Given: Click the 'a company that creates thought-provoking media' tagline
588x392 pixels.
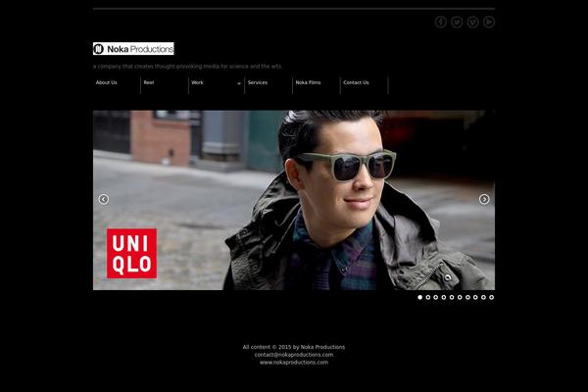Looking at the screenshot, I should tap(187, 67).
